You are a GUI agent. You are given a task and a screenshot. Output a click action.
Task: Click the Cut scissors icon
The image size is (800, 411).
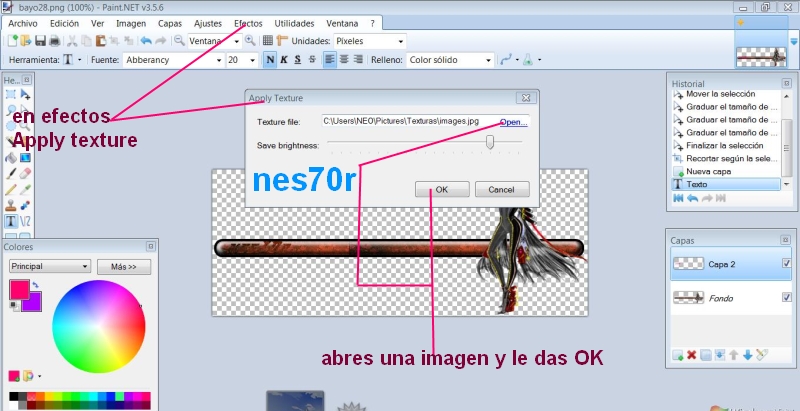tap(72, 41)
